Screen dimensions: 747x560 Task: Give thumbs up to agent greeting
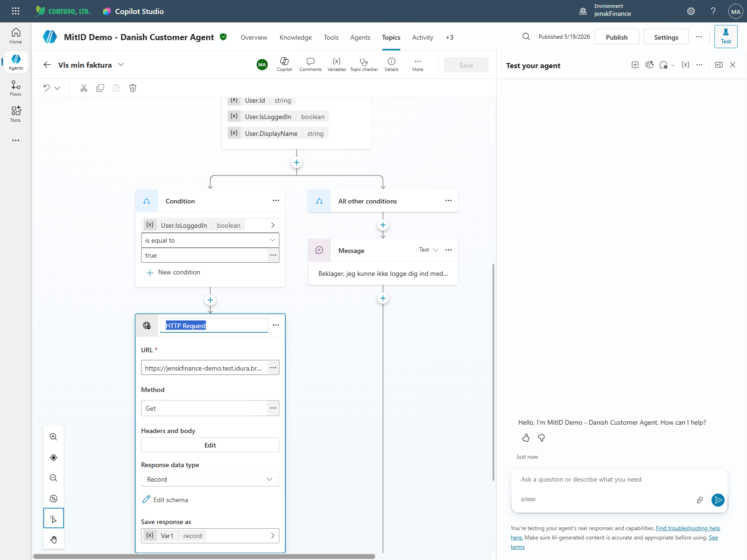pos(526,438)
